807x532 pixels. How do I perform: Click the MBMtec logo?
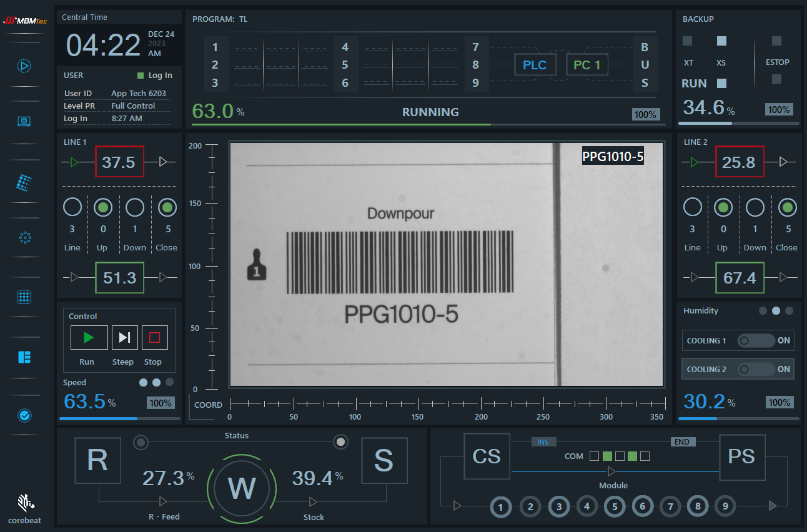25,21
